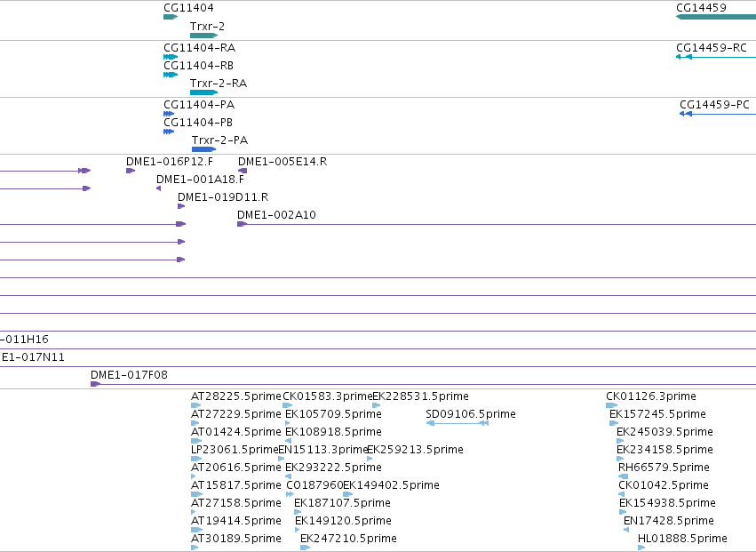Viewport: 756px width, 552px height.
Task: Open the DME1-016P12.F feature label
Action: [170, 162]
